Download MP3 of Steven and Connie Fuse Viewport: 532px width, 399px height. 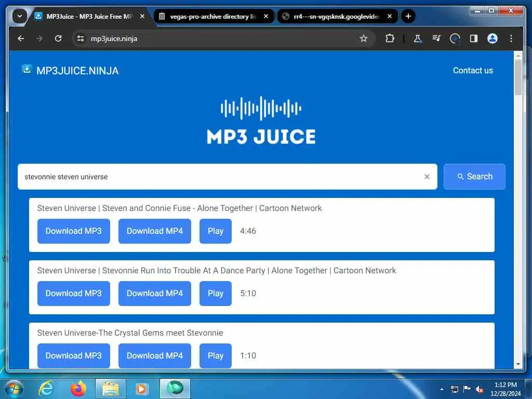point(74,231)
